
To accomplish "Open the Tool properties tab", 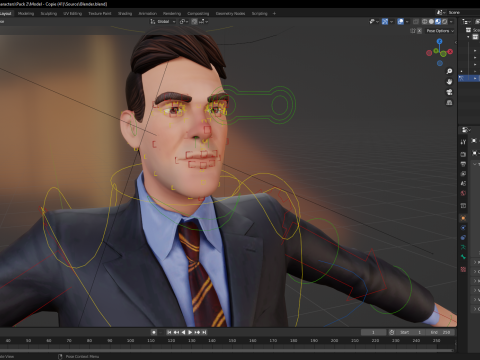I will tap(463, 142).
